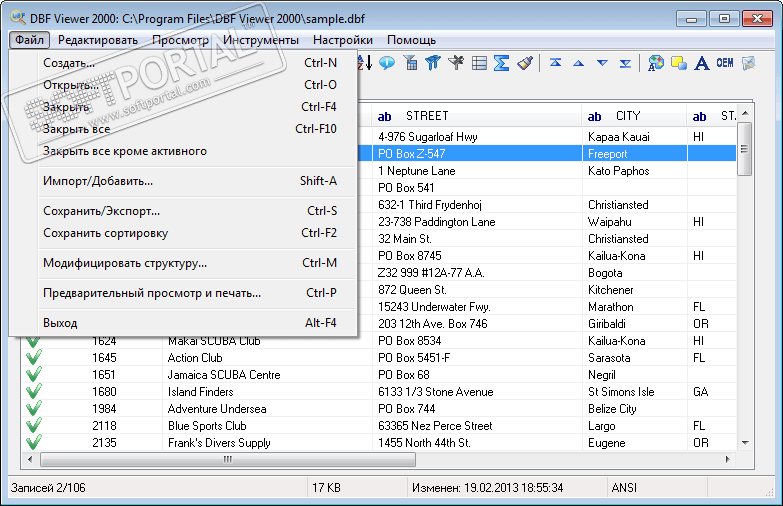
Task: Open the info speech-bubble icon
Action: (x=387, y=63)
